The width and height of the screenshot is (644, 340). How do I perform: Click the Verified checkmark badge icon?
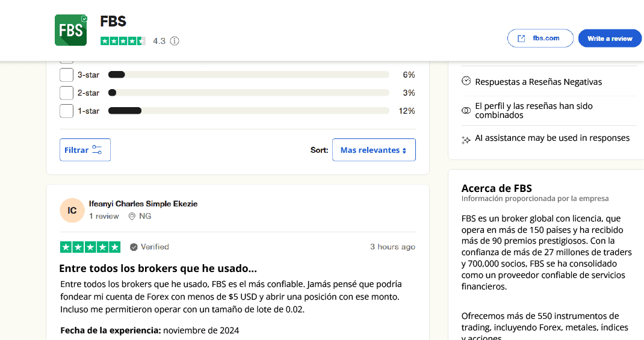(134, 247)
